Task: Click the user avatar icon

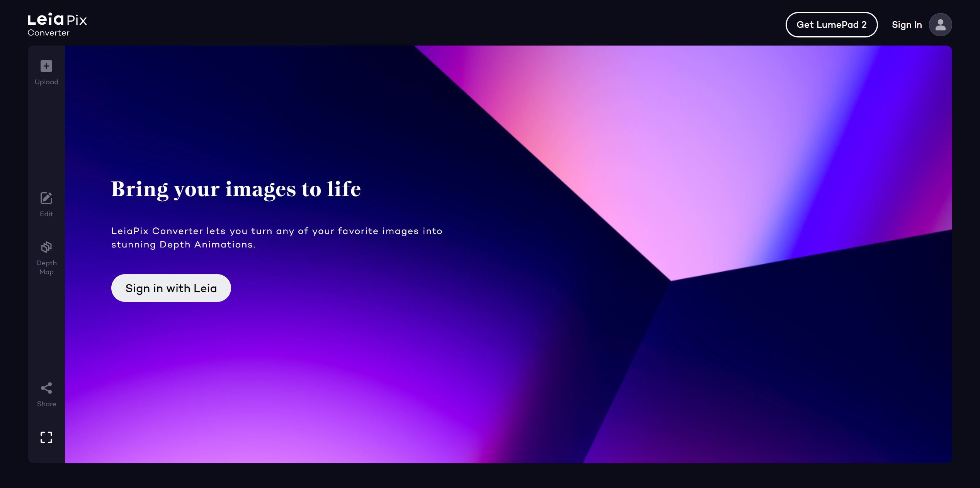Action: [940, 25]
